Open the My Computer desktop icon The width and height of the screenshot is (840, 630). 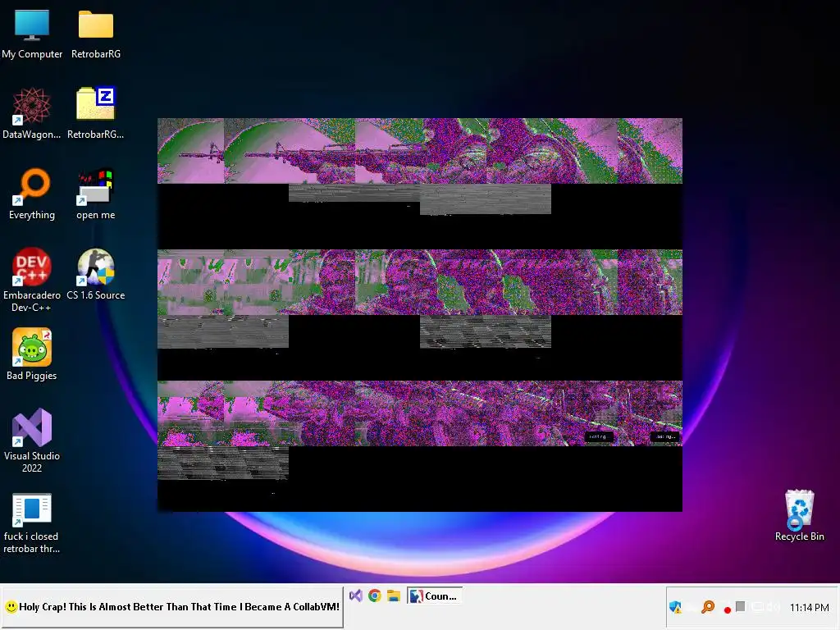pos(32,34)
